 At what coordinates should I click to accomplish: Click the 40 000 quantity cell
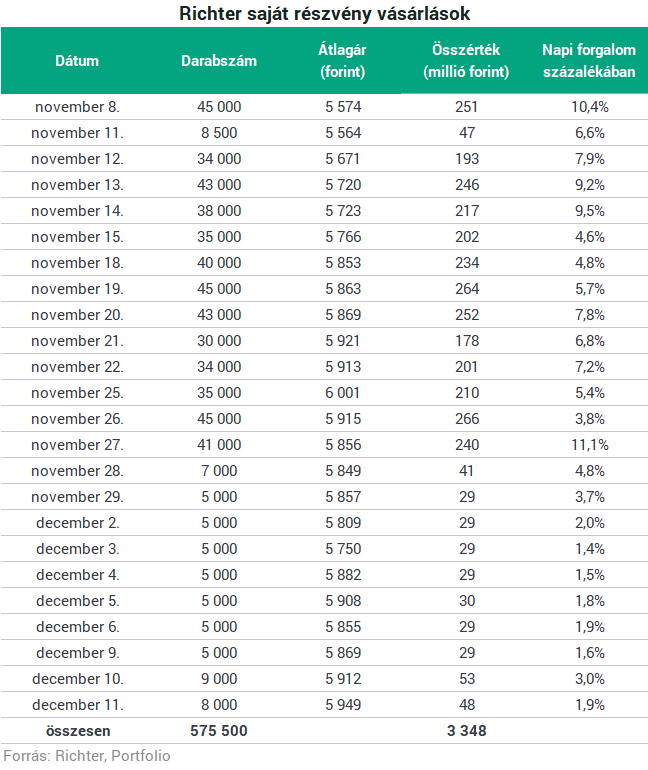click(x=219, y=263)
